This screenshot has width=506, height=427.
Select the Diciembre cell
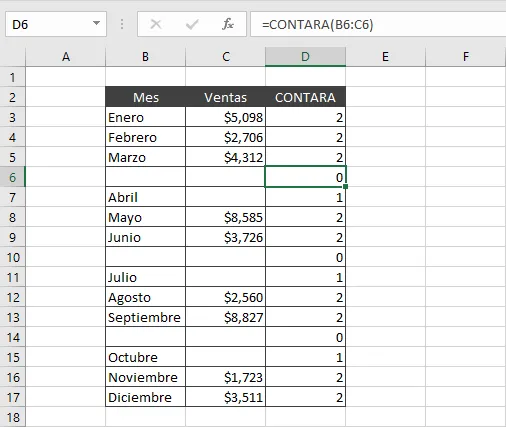145,397
